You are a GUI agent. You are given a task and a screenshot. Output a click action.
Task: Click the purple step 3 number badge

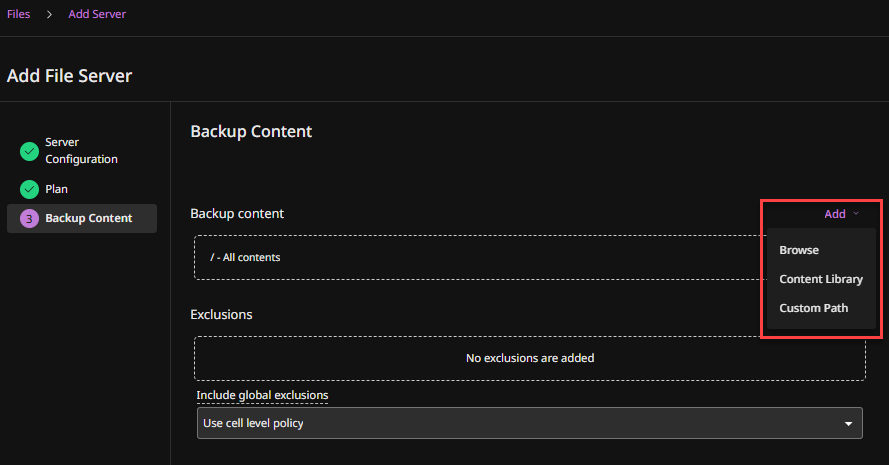click(x=29, y=218)
